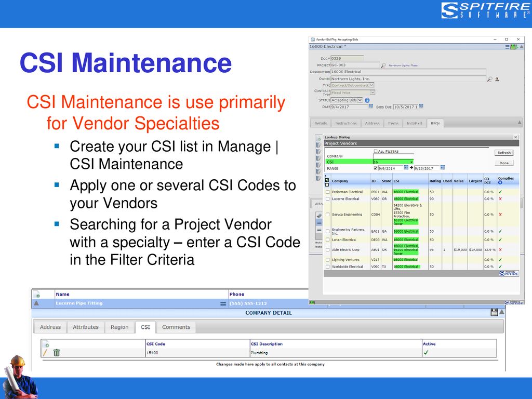
Task: Close the Lookup Dialog with its x
Action: point(516,137)
